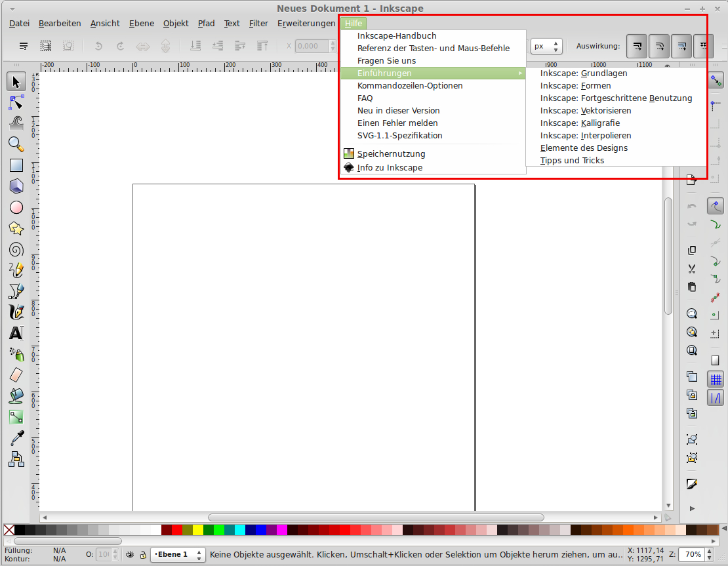The width and height of the screenshot is (728, 566).
Task: Click the Paste clipboard icon
Action: (x=692, y=287)
